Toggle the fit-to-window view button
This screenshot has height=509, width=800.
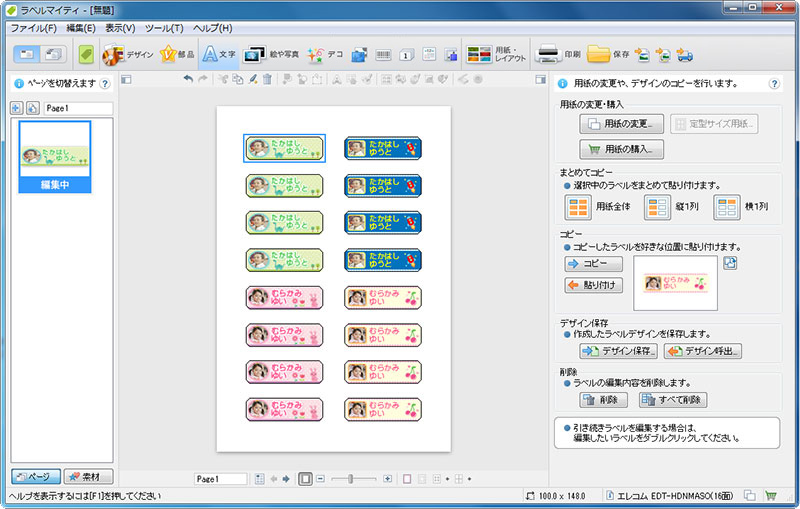click(306, 479)
